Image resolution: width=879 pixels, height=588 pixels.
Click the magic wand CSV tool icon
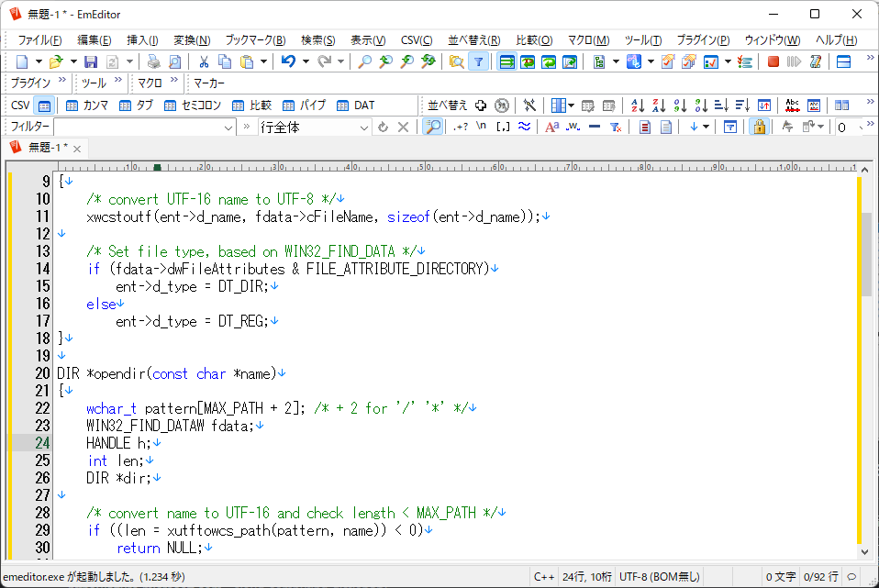(529, 105)
